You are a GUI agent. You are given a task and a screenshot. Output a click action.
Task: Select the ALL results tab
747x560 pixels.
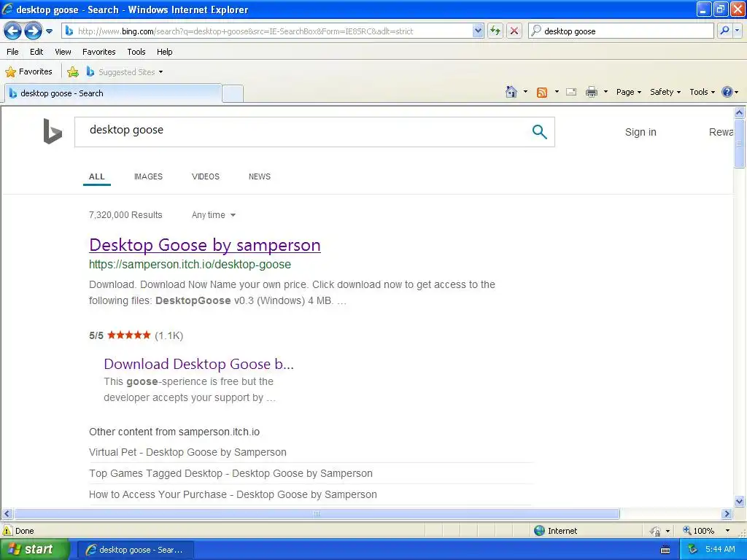[x=97, y=176]
